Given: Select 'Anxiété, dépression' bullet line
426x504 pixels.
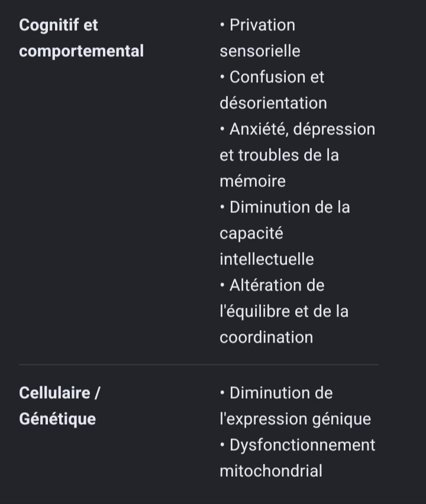Looking at the screenshot, I should click(x=298, y=129).
